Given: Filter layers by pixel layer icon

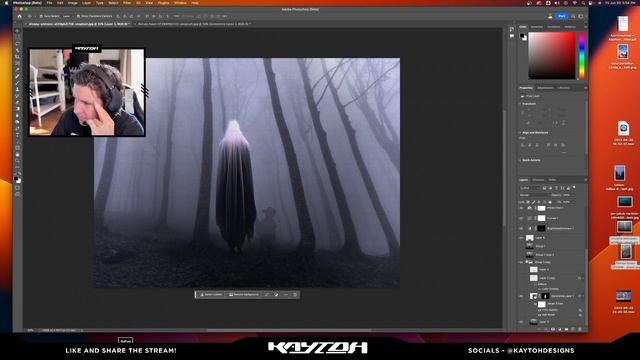Looking at the screenshot, I should 544,188.
